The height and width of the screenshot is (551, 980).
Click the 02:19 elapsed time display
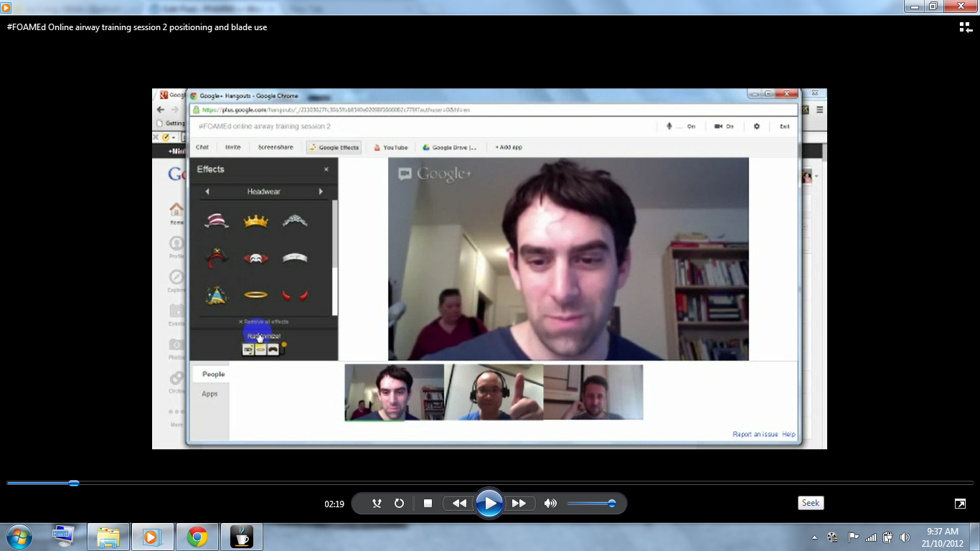[334, 504]
